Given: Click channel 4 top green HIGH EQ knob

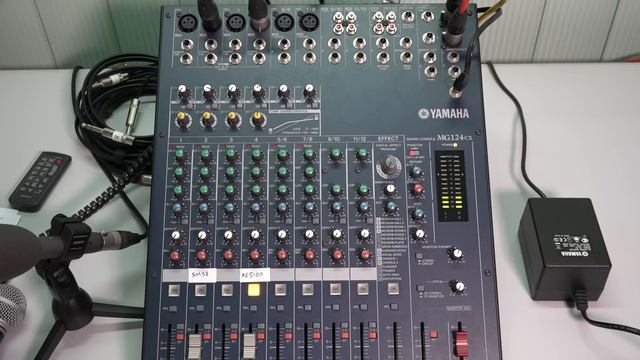Looking at the screenshot, I should pos(257,155).
